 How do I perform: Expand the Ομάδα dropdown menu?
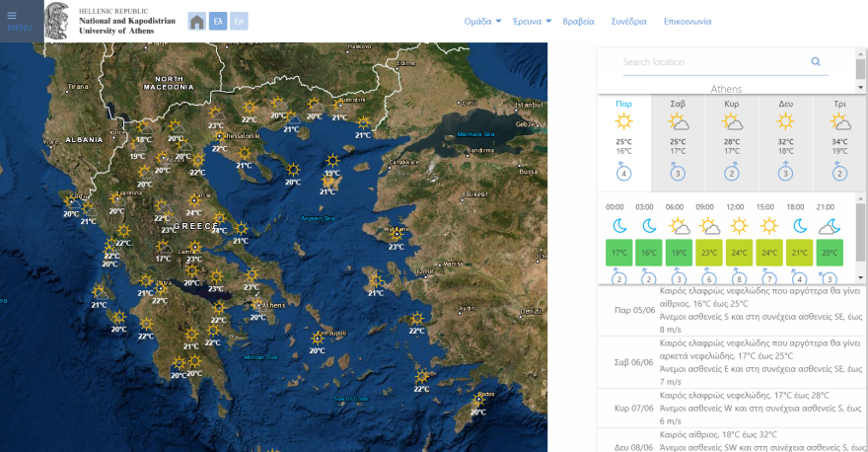(483, 21)
